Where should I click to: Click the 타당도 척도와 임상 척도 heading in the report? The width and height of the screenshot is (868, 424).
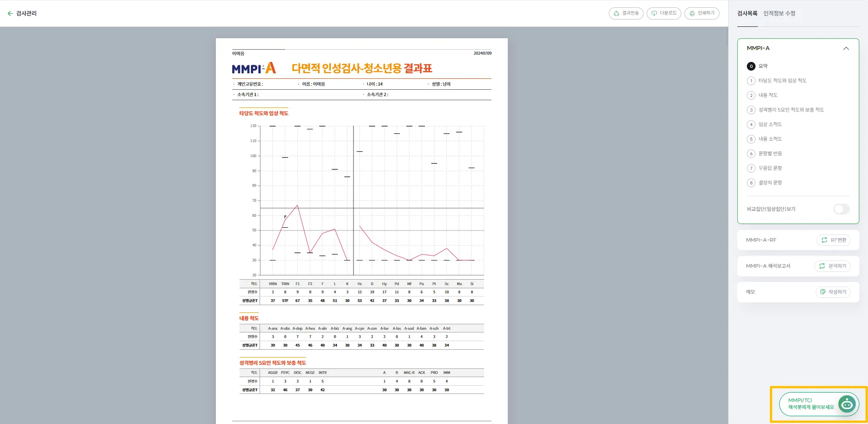coord(264,113)
